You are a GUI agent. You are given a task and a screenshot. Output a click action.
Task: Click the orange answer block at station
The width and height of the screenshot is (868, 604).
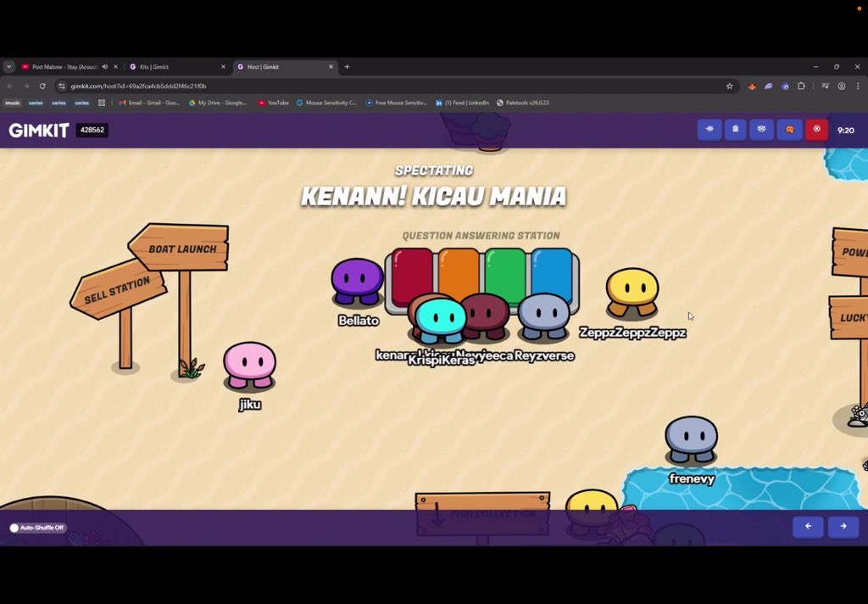(459, 271)
